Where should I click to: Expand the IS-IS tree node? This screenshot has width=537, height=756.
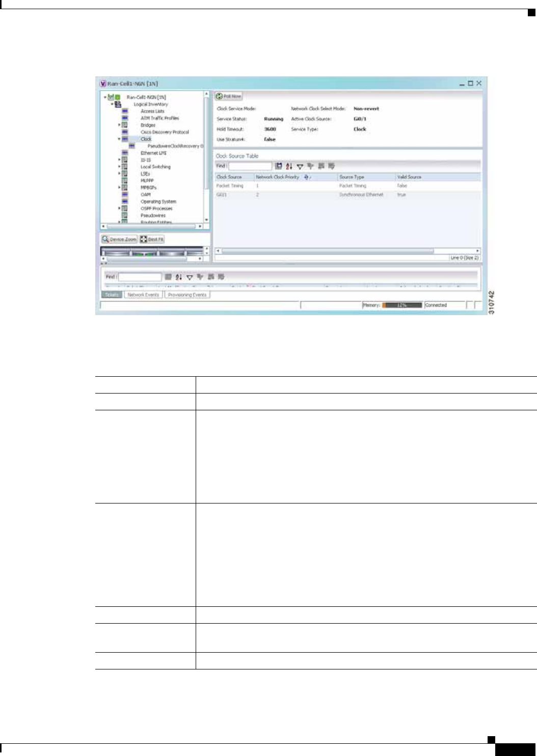pyautogui.click(x=119, y=160)
